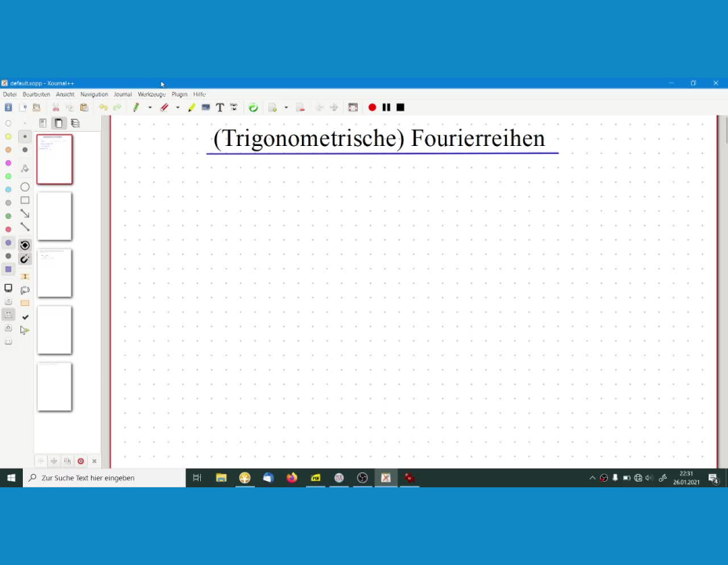Open Firefox from the taskbar
The height and width of the screenshot is (565, 728).
[x=292, y=478]
